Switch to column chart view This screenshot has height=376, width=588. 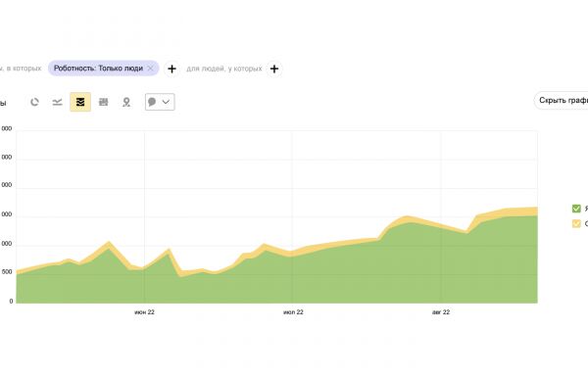[103, 102]
